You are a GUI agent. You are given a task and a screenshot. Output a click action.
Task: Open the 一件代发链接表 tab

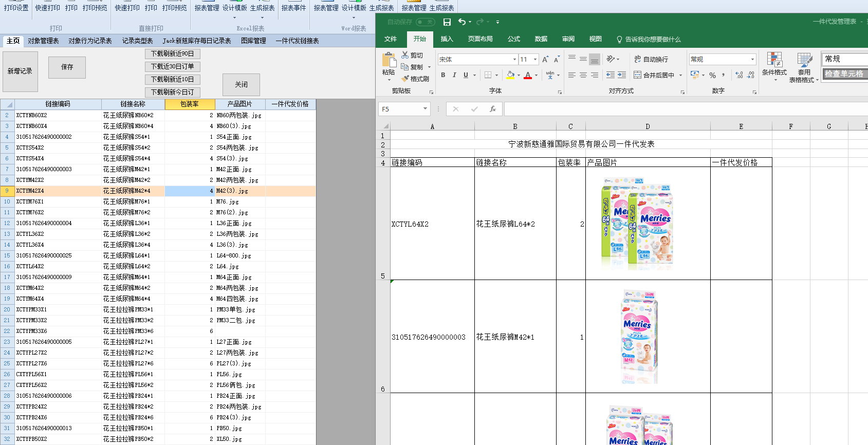click(x=297, y=41)
